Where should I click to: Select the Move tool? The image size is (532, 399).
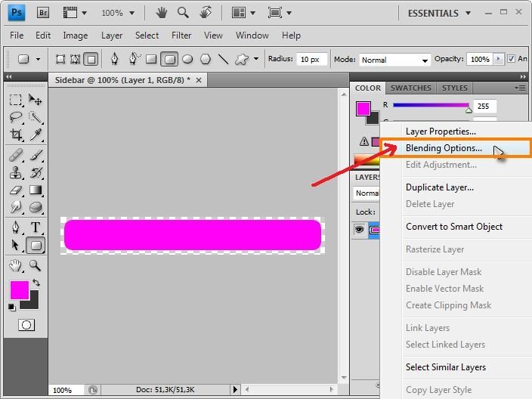coord(36,100)
